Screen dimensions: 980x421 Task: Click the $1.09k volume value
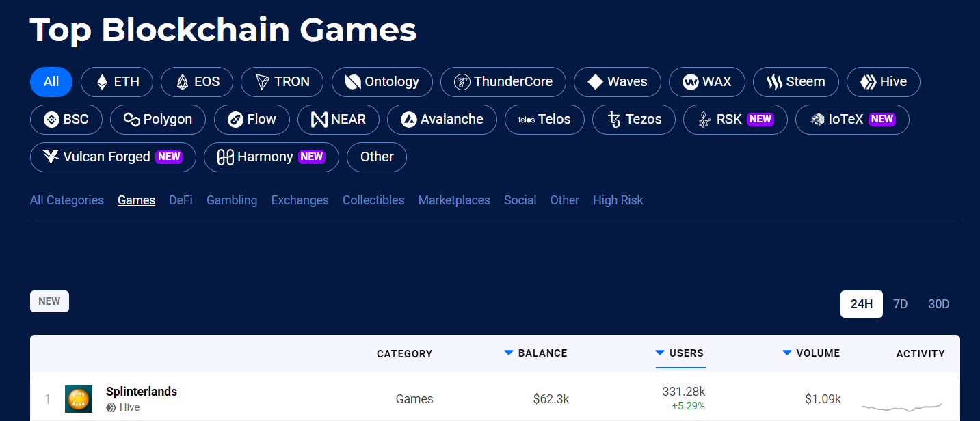[823, 399]
